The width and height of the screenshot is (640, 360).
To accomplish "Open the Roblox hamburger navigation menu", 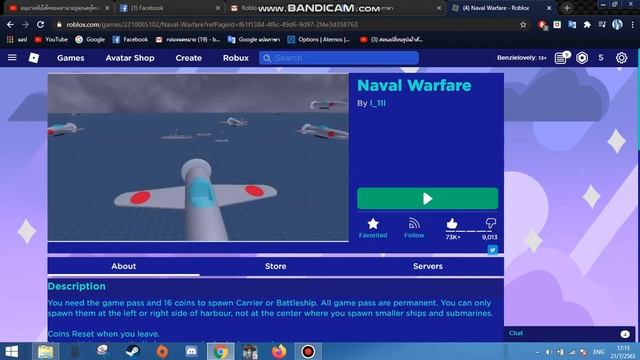I will click(12, 58).
